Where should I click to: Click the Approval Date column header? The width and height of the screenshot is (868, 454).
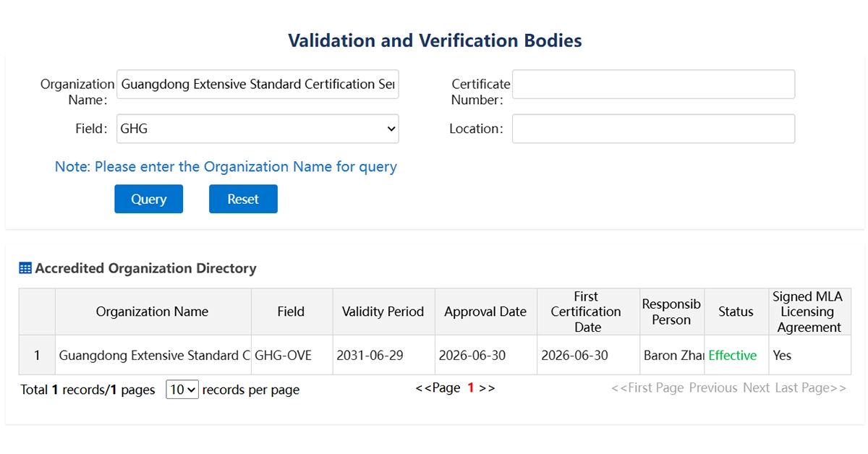(485, 312)
